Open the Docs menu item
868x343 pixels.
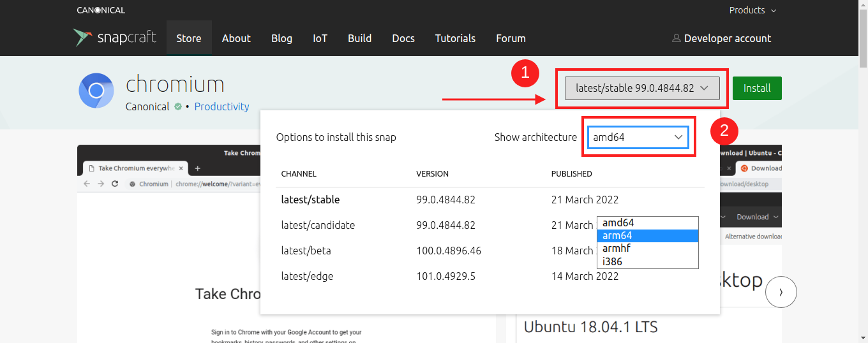[403, 38]
